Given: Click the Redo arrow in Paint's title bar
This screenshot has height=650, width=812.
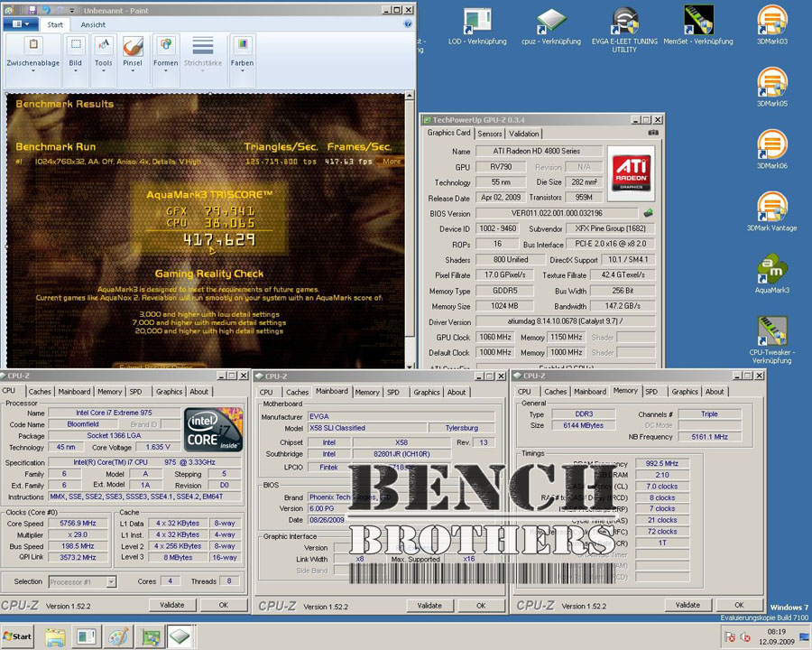Looking at the screenshot, I should click(59, 10).
